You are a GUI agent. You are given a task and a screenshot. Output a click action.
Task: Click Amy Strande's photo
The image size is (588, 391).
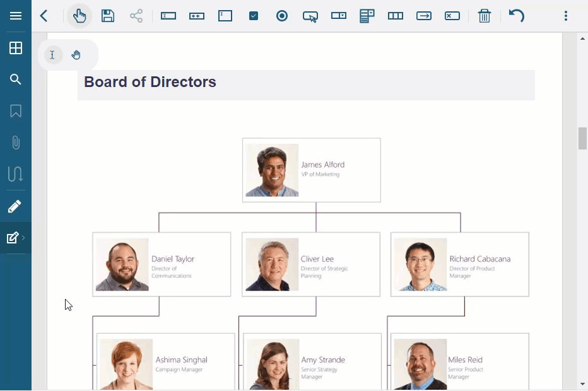(273, 365)
